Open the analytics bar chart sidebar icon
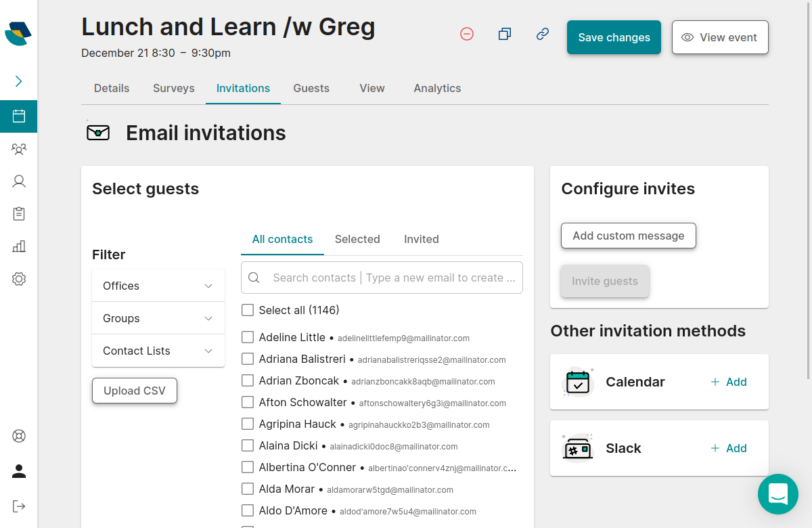This screenshot has width=812, height=528. pyautogui.click(x=19, y=246)
